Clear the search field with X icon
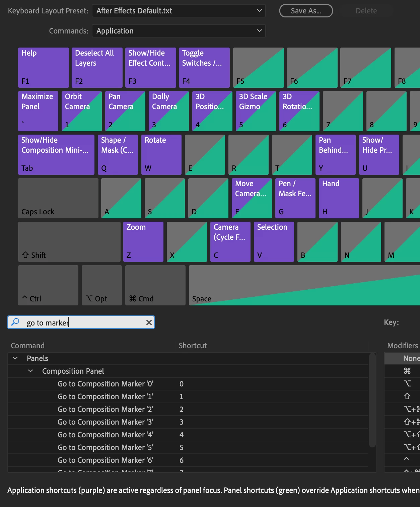The height and width of the screenshot is (507, 420). coord(149,322)
